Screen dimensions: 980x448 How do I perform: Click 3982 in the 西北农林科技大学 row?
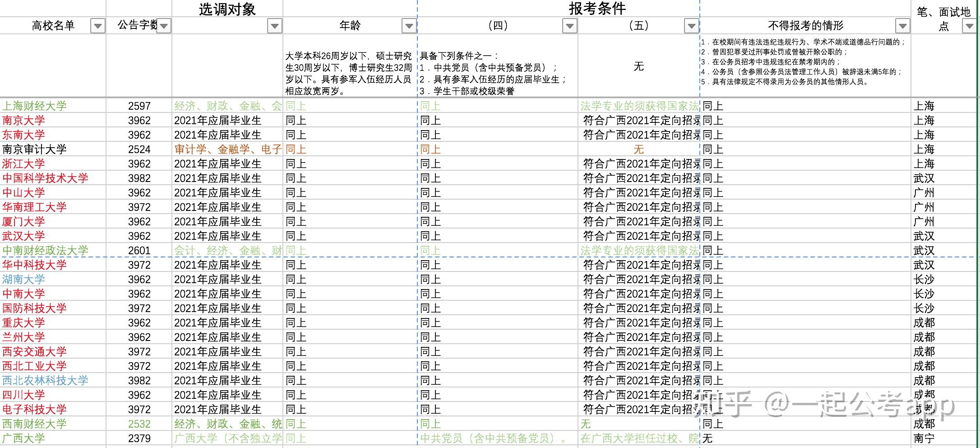point(139,381)
